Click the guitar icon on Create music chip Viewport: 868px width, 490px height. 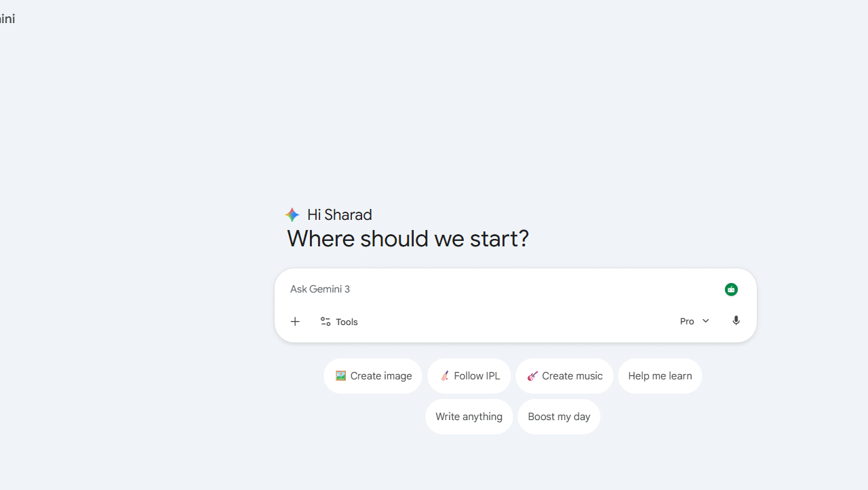coord(533,375)
